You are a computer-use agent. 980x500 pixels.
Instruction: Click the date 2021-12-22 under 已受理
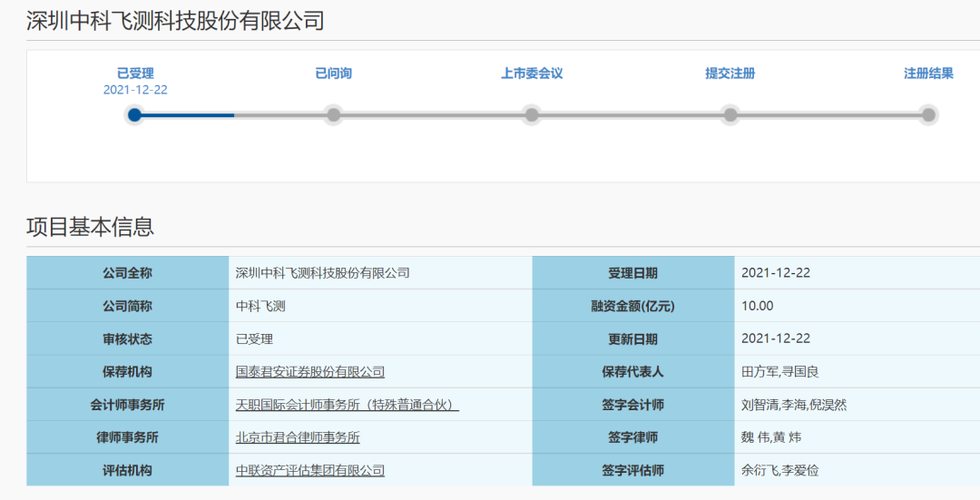[135, 90]
